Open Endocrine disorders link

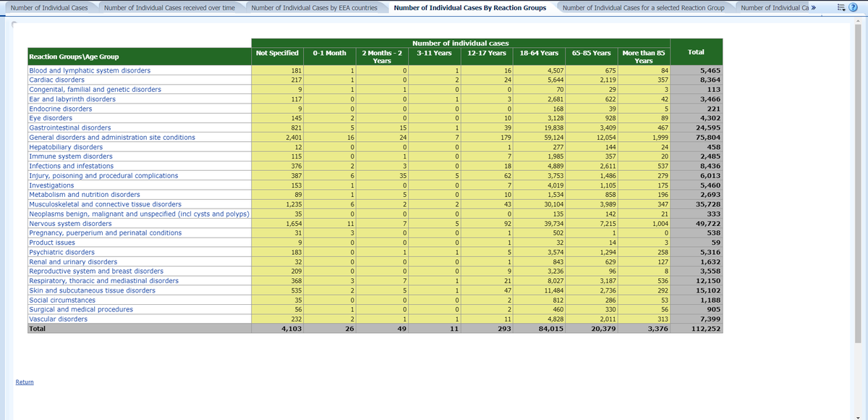60,109
